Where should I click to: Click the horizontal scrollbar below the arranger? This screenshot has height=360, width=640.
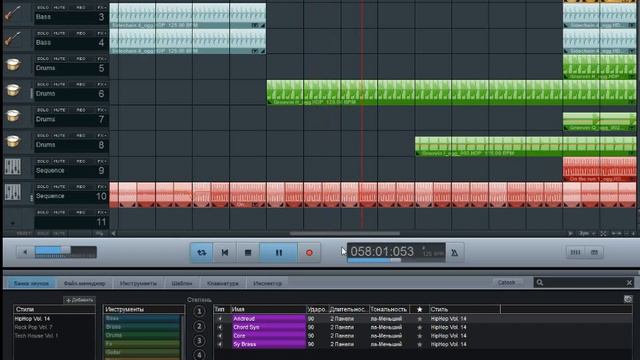coord(345,233)
